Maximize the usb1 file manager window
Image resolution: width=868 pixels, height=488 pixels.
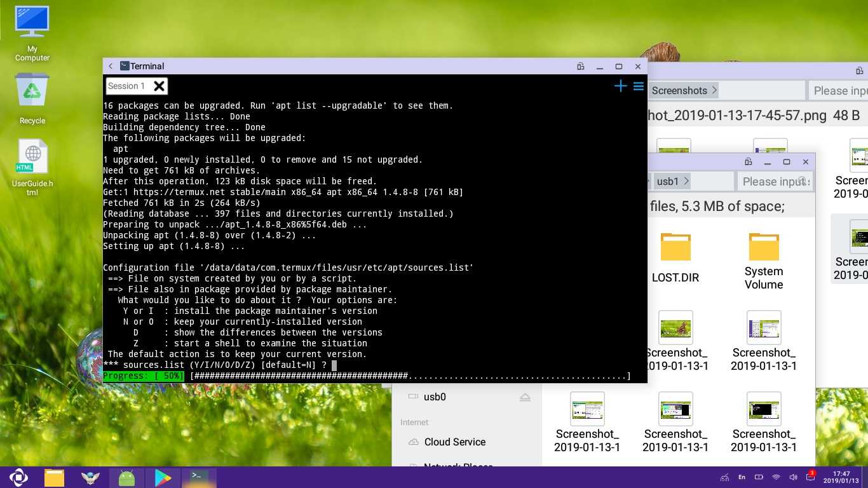pyautogui.click(x=786, y=161)
